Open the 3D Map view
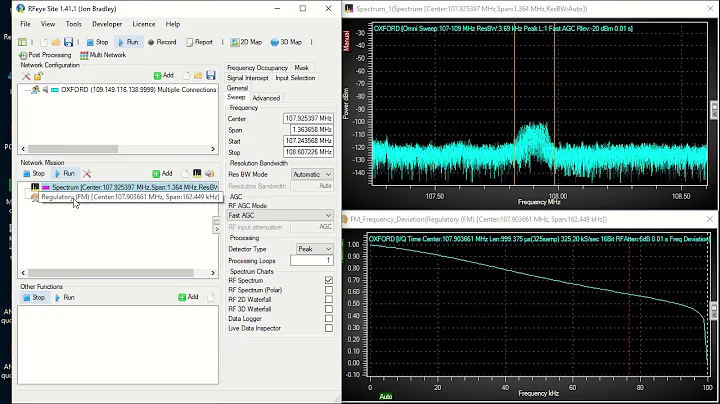720x404 pixels. [286, 42]
